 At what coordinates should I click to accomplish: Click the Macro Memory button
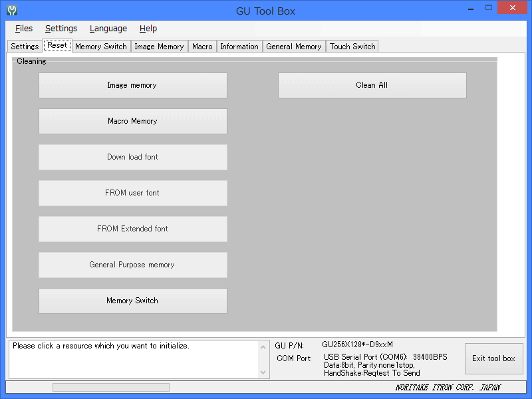(x=133, y=122)
